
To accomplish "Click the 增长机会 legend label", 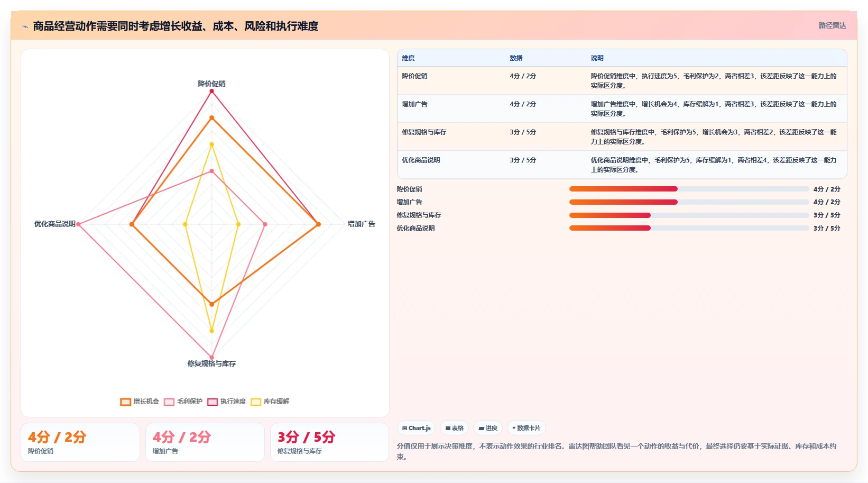I will click(146, 402).
